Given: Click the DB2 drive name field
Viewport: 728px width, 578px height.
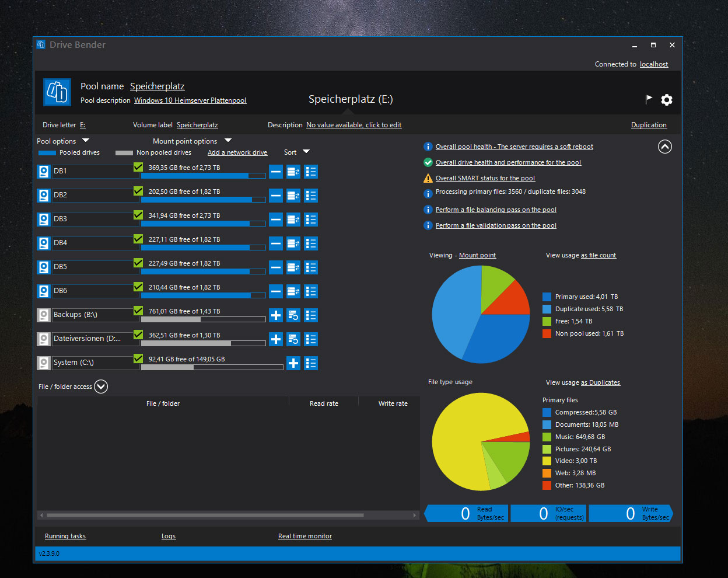Looking at the screenshot, I should click(95, 195).
